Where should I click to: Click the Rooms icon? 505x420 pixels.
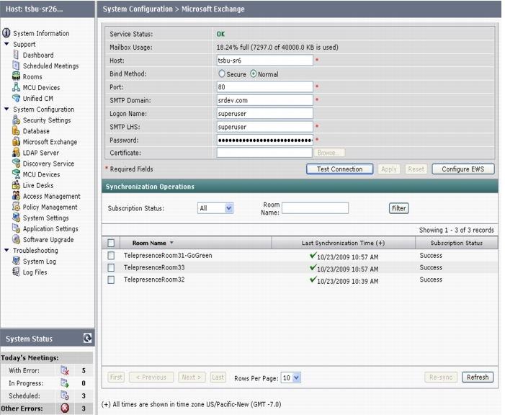point(16,76)
